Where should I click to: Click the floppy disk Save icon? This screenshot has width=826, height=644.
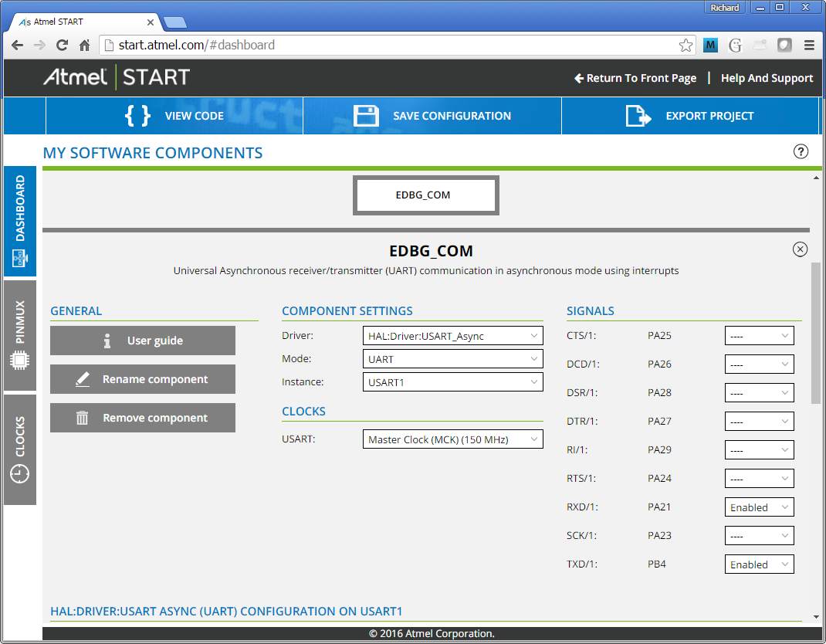pos(366,115)
